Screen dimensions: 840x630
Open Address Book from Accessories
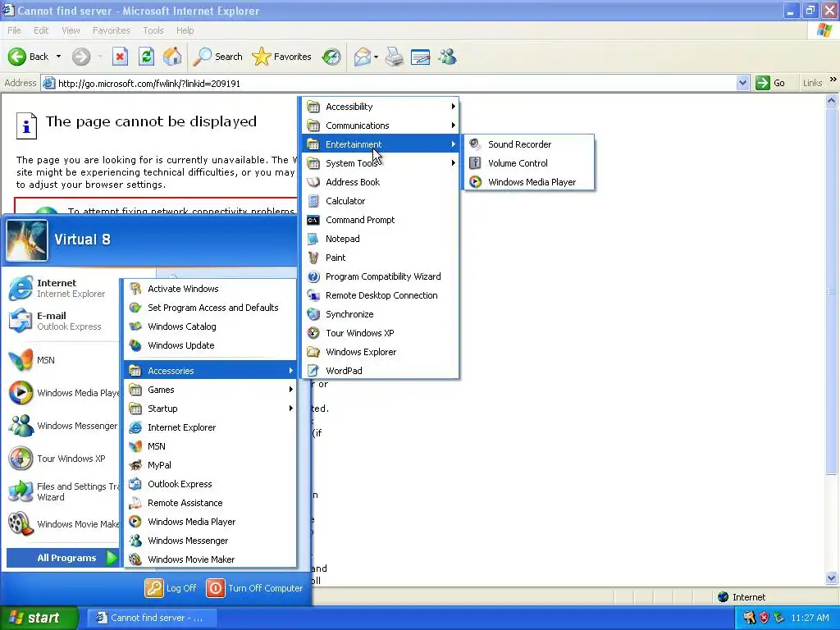[x=381, y=181]
